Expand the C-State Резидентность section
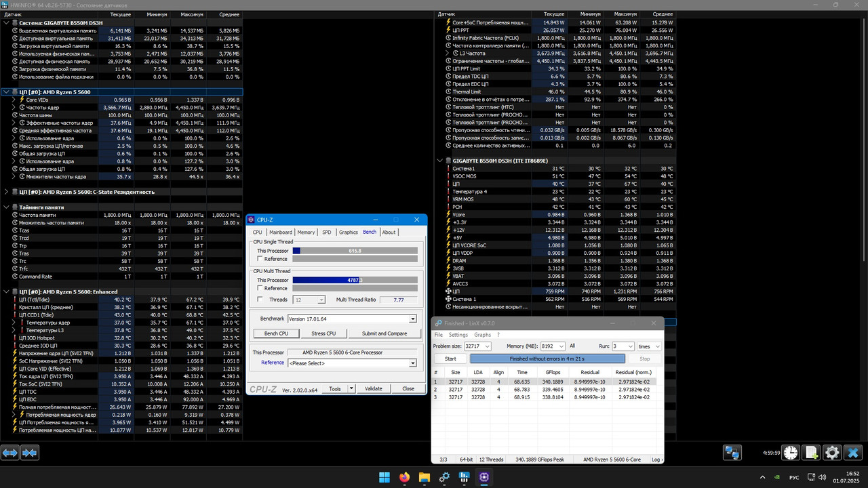 click(x=6, y=192)
